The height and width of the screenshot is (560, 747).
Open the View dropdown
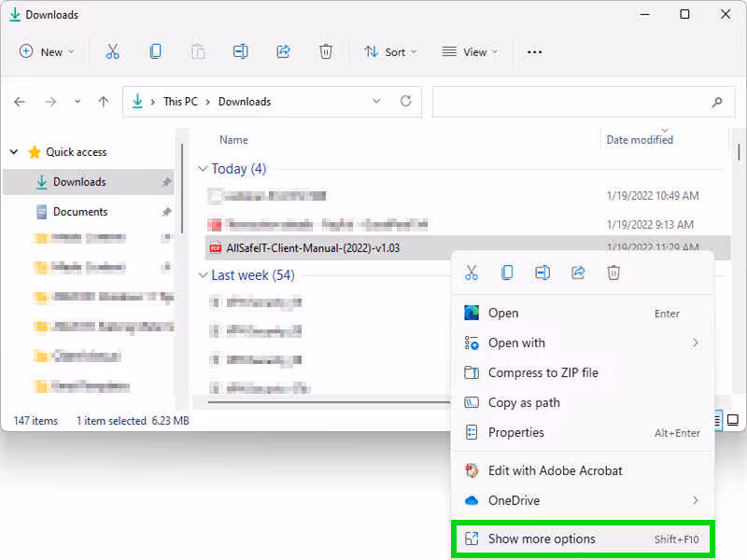[469, 52]
